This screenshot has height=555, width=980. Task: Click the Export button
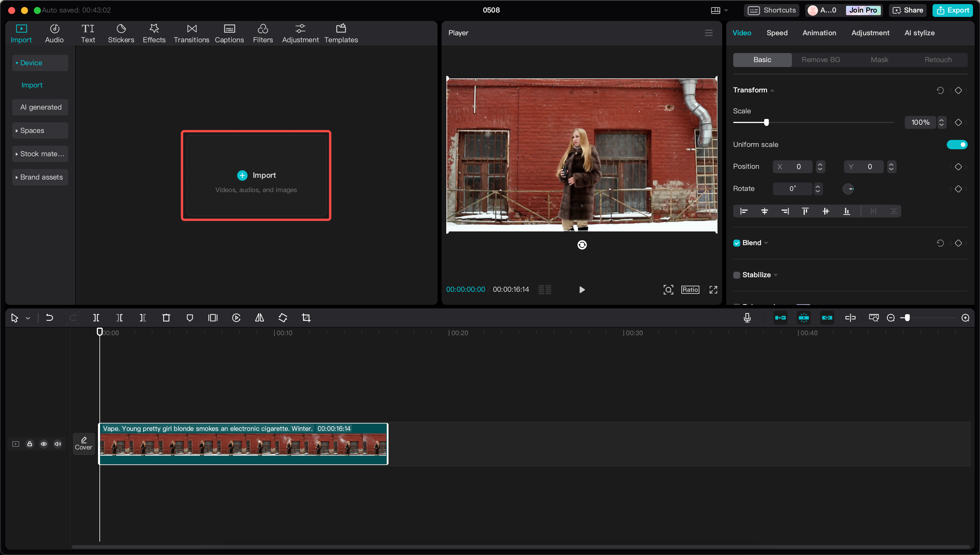(952, 10)
